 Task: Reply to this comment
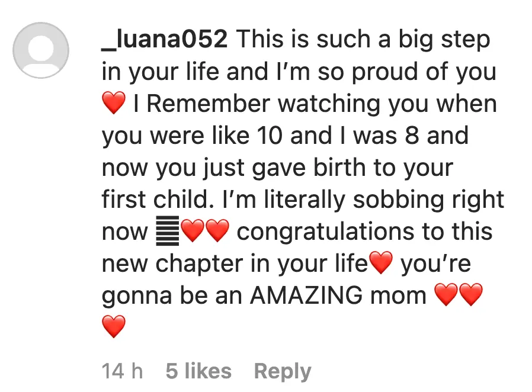[x=282, y=371]
